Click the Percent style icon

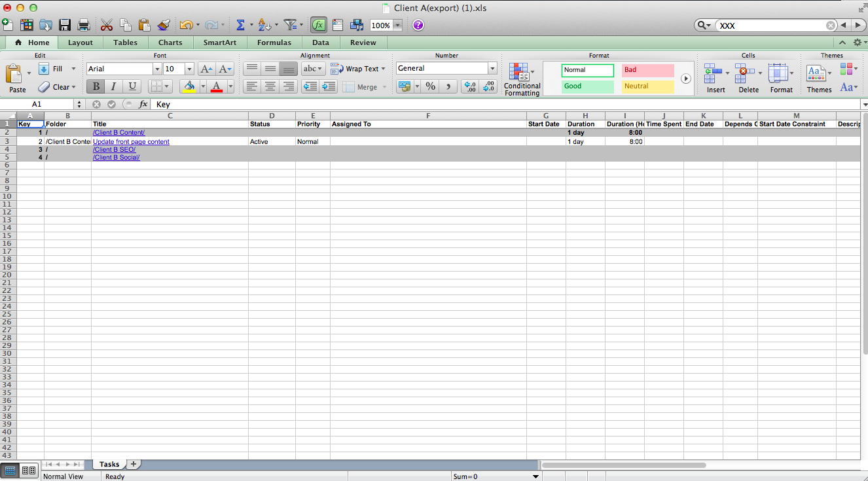coord(430,86)
